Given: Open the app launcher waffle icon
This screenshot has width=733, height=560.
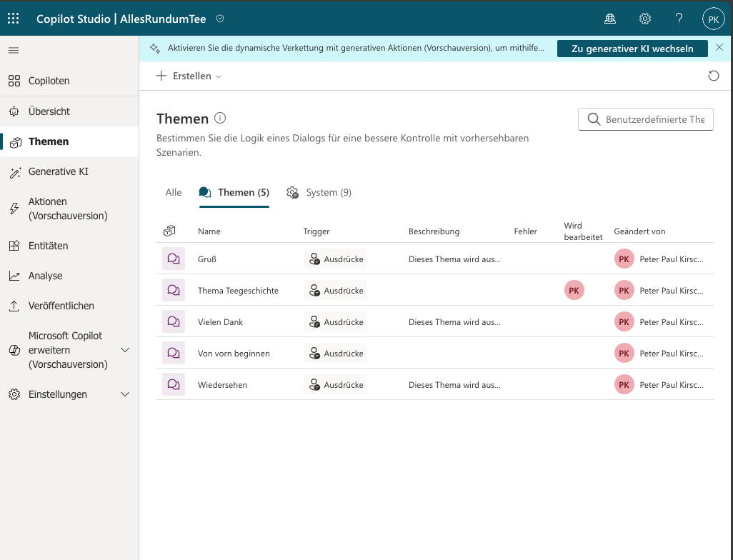Looking at the screenshot, I should click(x=14, y=19).
